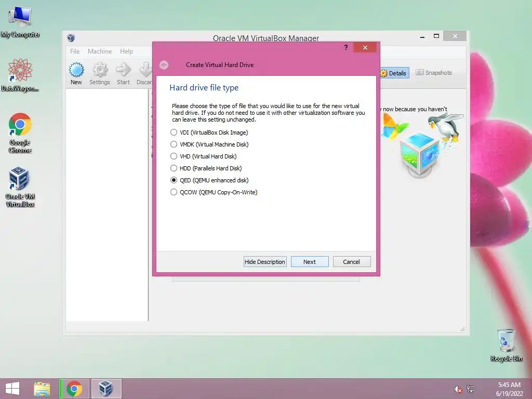
Task: Close the Create Virtual Hard Drive dialog
Action: [x=365, y=47]
